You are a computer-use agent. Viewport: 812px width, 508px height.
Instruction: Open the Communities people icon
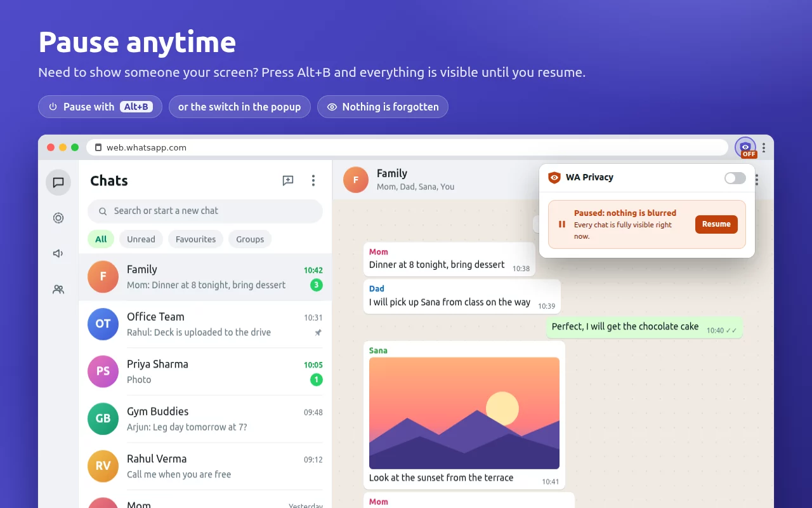click(58, 290)
